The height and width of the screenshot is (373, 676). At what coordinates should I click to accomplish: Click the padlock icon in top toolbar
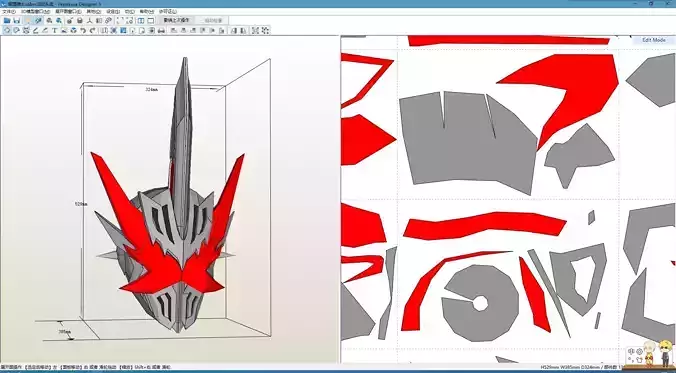point(80,21)
